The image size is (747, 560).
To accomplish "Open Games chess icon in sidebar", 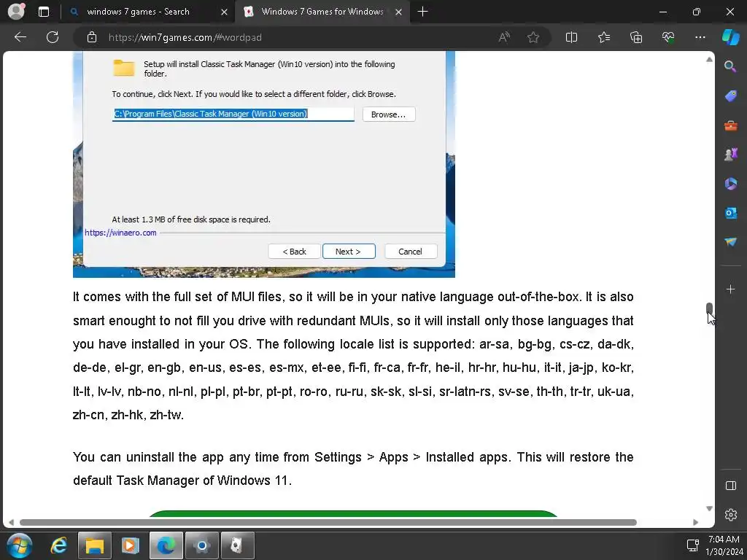I will (x=730, y=155).
